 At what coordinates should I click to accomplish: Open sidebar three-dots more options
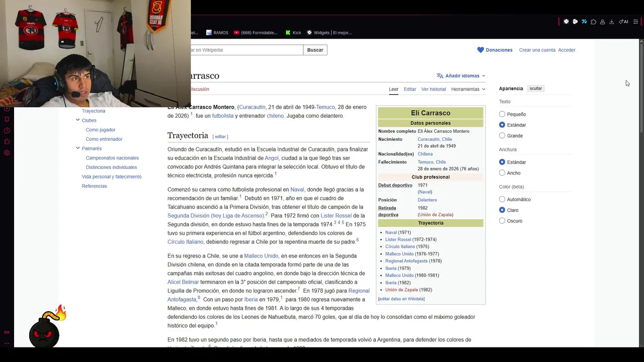tap(7, 343)
